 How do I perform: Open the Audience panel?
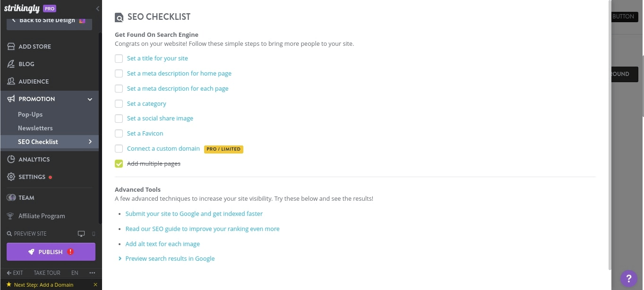click(x=33, y=81)
